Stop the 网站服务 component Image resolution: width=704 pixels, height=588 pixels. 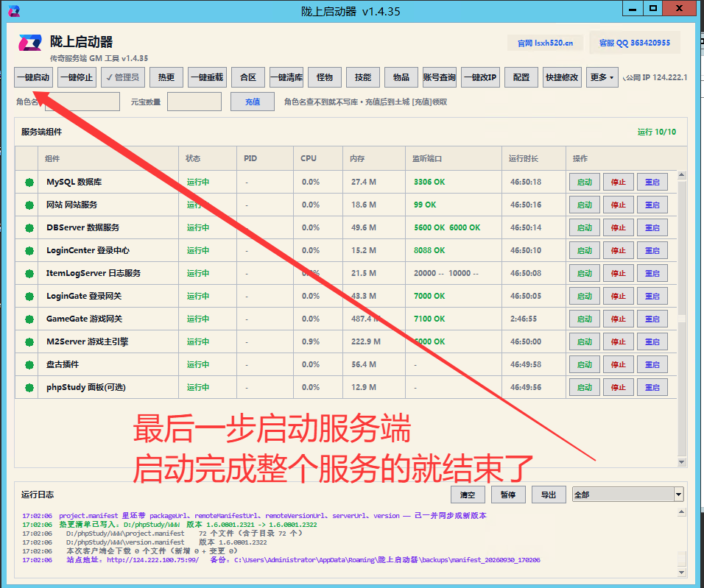[619, 205]
